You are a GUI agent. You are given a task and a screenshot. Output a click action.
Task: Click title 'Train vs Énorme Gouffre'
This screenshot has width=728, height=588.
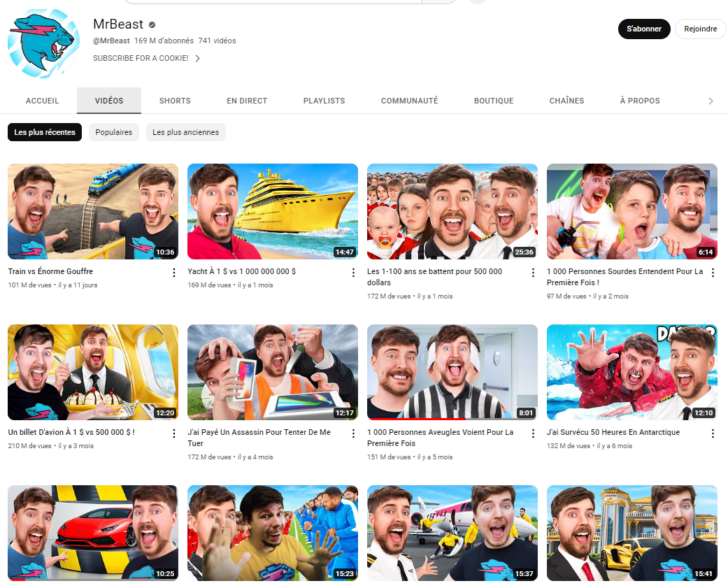point(50,271)
